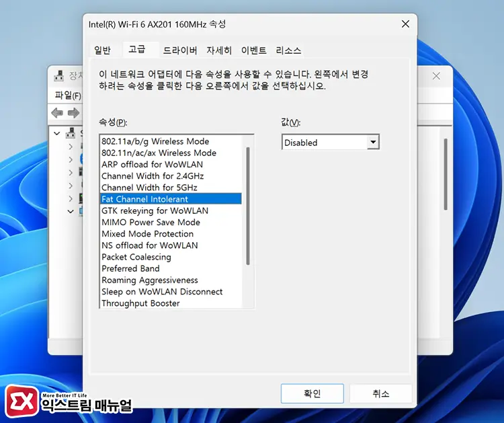504x423 pixels.
Task: Select 802.11n/ac/ax Wireless Mode property
Action: (171, 153)
